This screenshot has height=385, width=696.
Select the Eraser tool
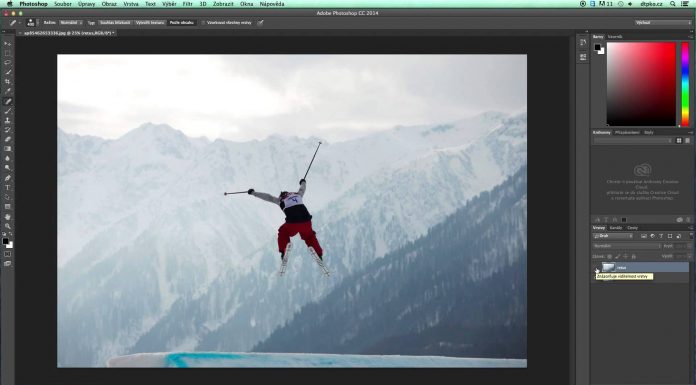pyautogui.click(x=8, y=139)
